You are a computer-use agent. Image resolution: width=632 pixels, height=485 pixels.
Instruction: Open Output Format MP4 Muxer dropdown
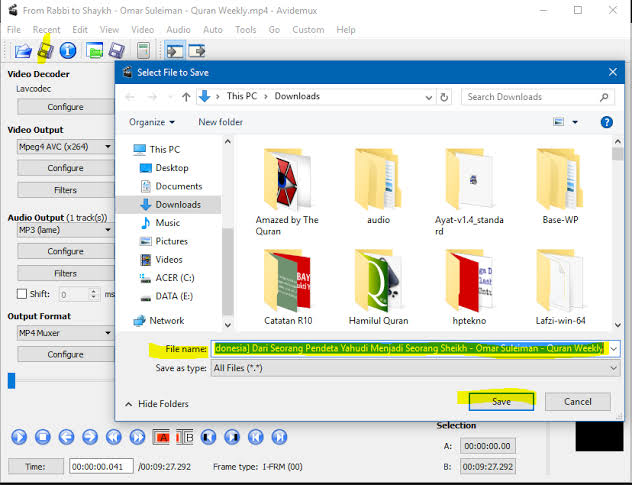pyautogui.click(x=108, y=333)
